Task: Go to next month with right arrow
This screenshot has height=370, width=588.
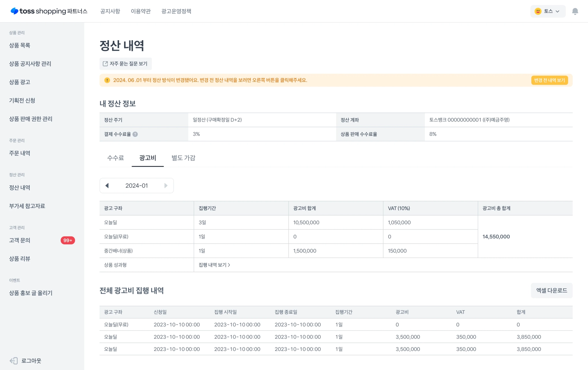Action: tap(166, 186)
